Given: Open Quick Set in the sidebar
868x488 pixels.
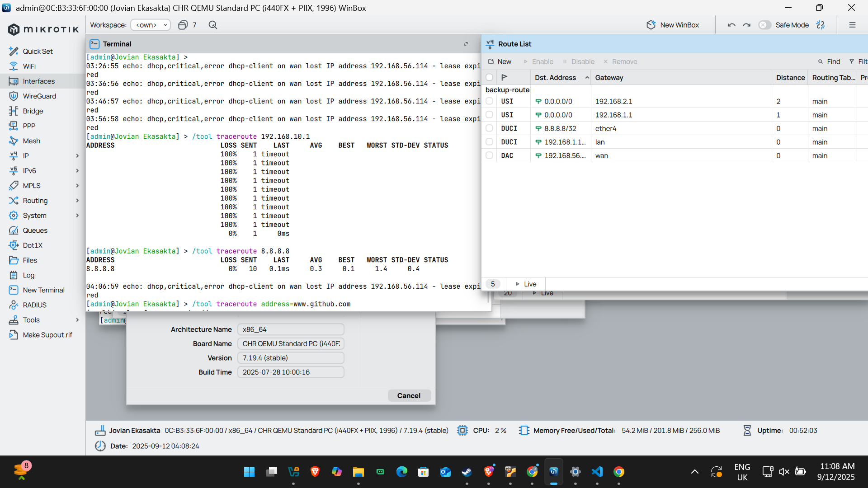Looking at the screenshot, I should 38,52.
